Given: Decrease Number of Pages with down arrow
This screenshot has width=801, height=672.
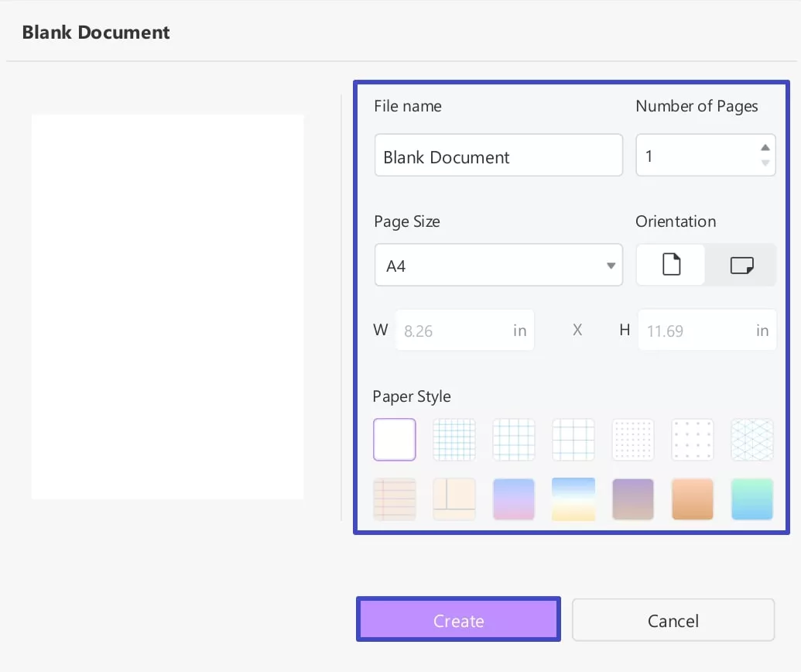Looking at the screenshot, I should click(x=765, y=163).
